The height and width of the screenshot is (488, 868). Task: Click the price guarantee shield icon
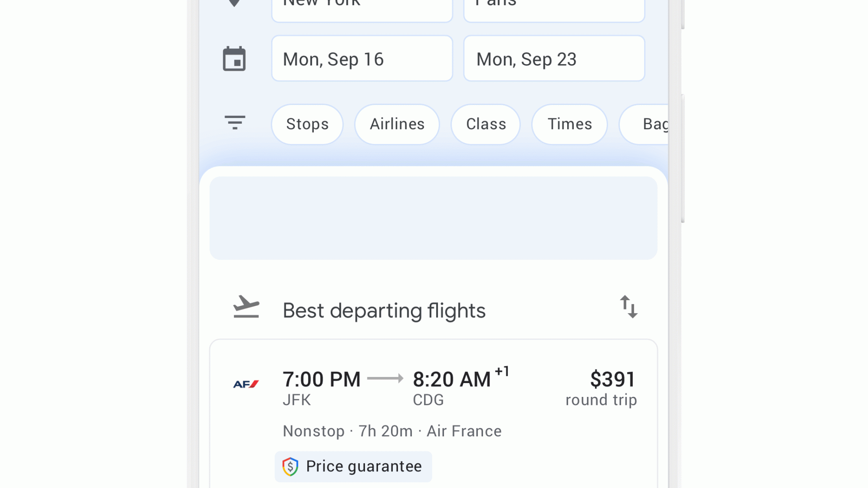(x=290, y=466)
